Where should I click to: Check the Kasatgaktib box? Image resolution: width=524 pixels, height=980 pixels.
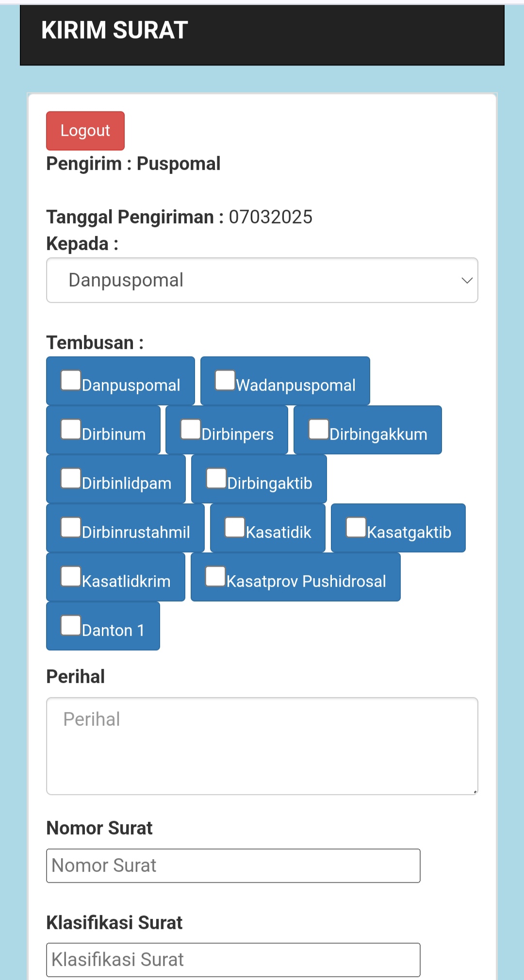(x=356, y=527)
